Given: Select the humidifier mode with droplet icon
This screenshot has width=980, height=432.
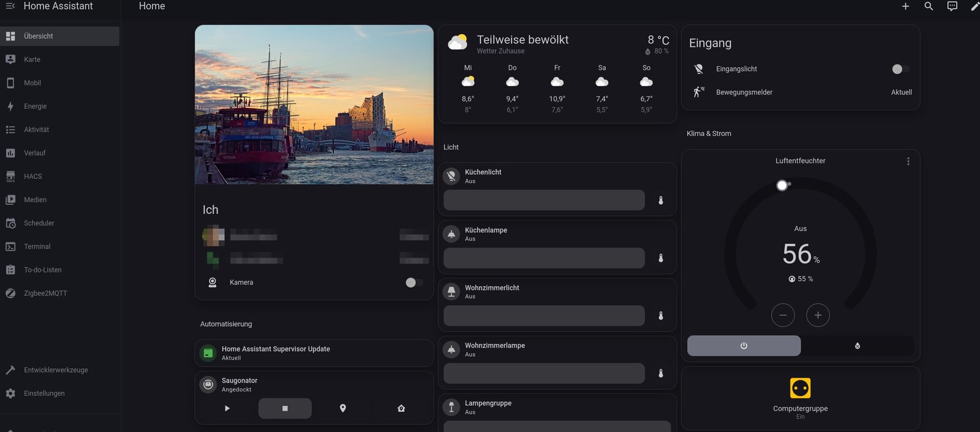Looking at the screenshot, I should [857, 346].
